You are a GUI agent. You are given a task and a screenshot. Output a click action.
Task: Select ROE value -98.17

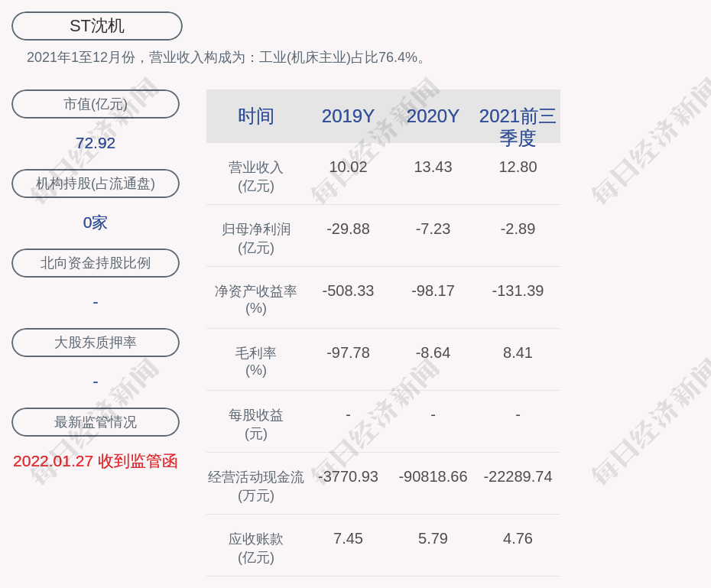point(433,291)
